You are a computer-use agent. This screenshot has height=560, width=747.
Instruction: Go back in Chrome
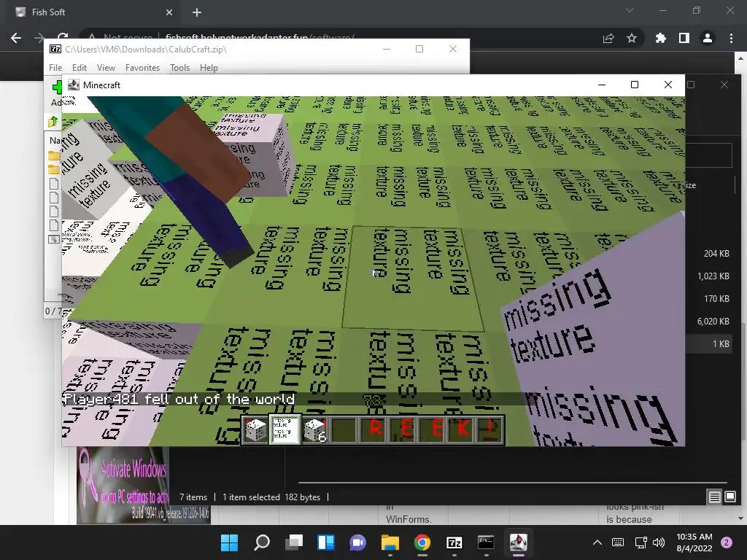pyautogui.click(x=16, y=38)
